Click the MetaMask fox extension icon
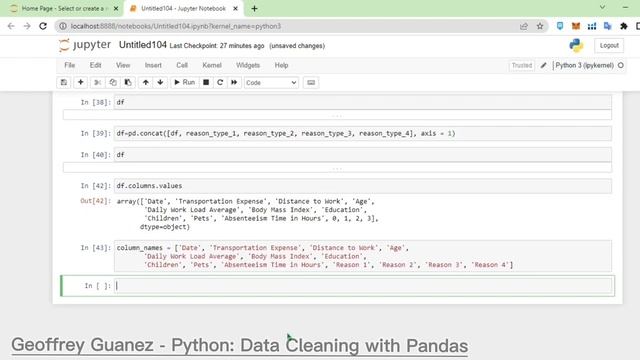640x360 pixels. [576, 26]
